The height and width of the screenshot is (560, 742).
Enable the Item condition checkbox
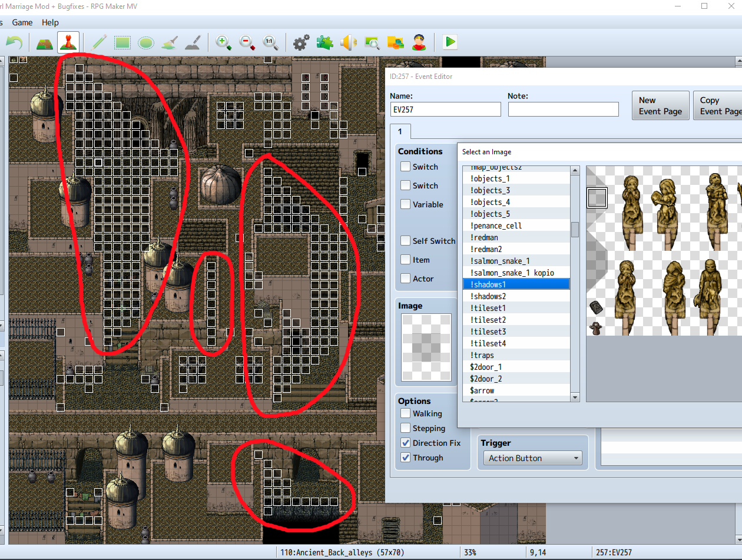pos(406,260)
